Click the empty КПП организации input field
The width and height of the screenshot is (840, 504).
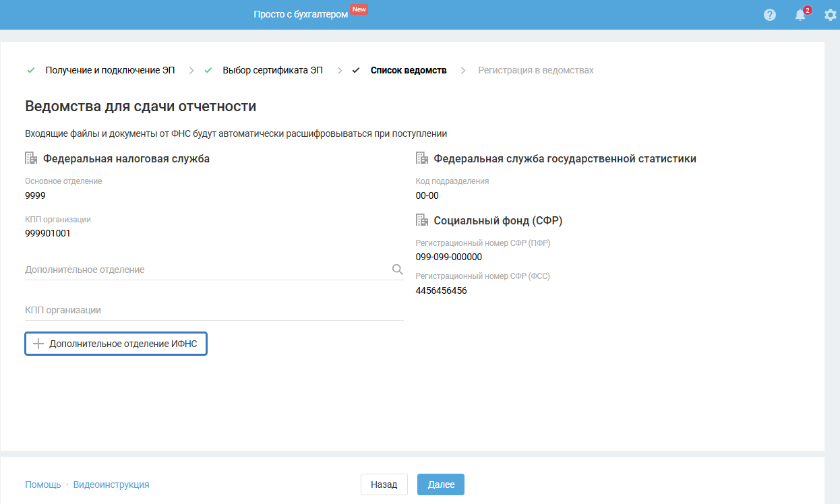[x=214, y=310]
